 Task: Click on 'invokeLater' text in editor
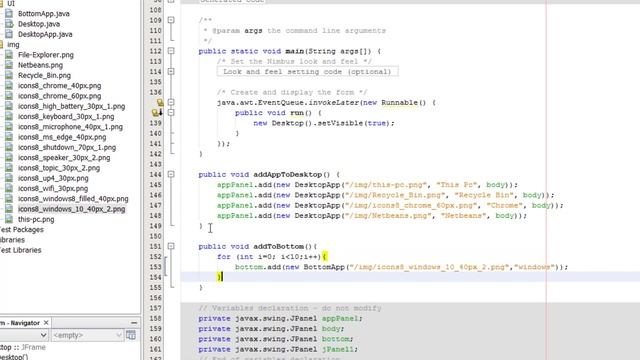333,102
